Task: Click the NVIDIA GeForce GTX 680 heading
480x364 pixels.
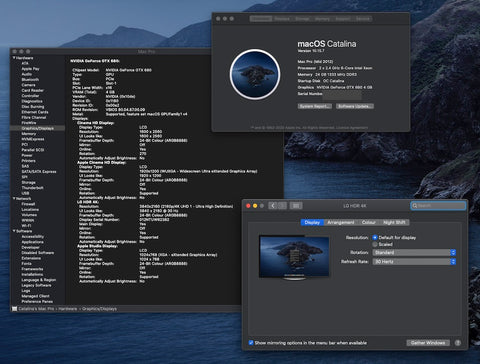Action: coord(95,61)
